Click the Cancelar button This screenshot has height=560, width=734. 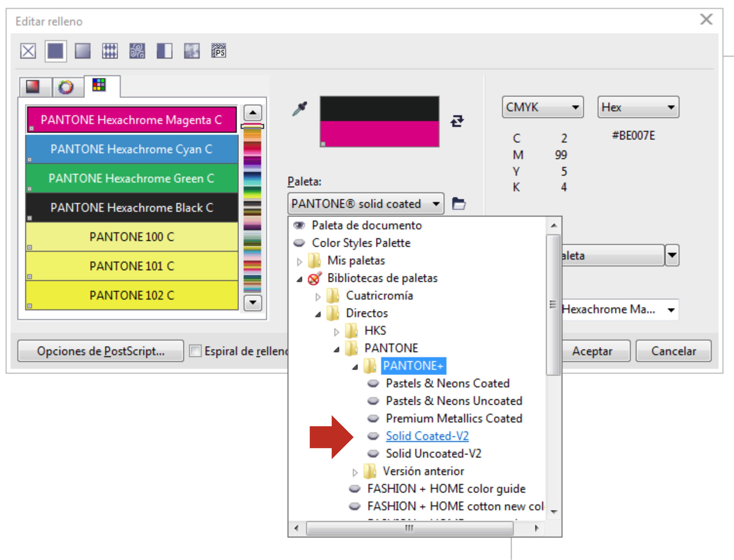point(674,351)
